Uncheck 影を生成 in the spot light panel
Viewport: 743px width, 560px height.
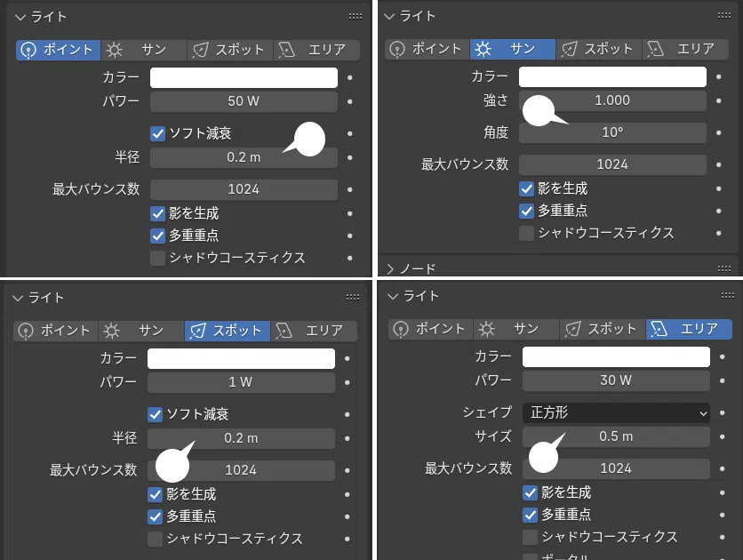[155, 494]
